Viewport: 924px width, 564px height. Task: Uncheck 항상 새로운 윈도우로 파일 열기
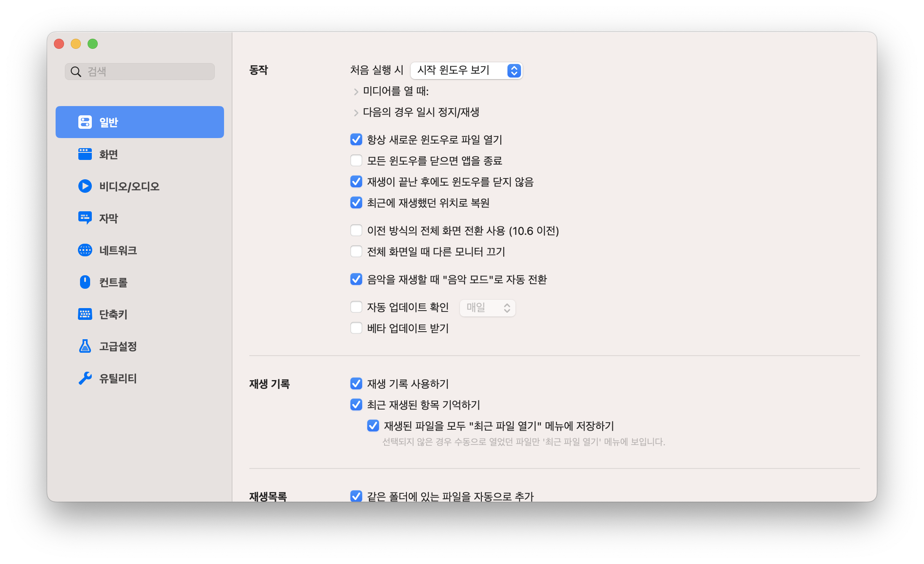356,140
